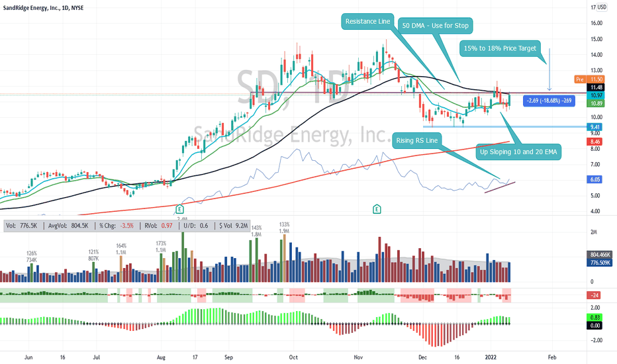Click the 143% 1.8M volume bar label
The width and height of the screenshot is (617, 364).
256,231
